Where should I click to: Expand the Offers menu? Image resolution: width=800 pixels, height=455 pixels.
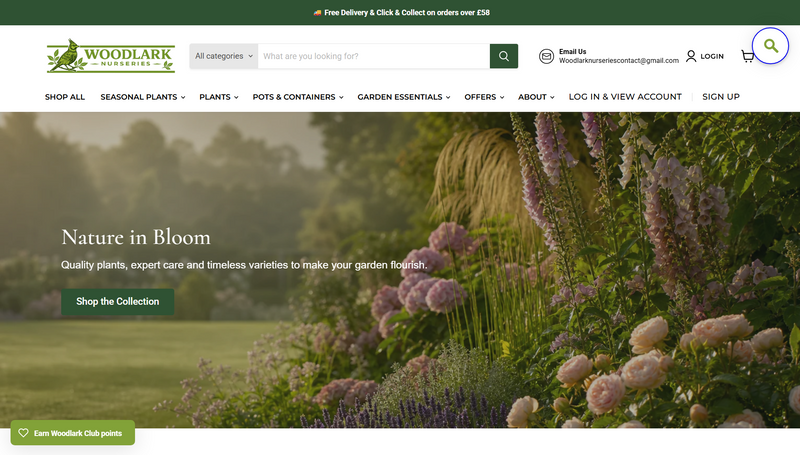pos(484,97)
